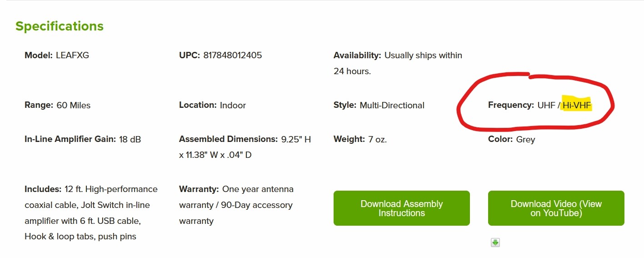Click the Availability label

[357, 55]
